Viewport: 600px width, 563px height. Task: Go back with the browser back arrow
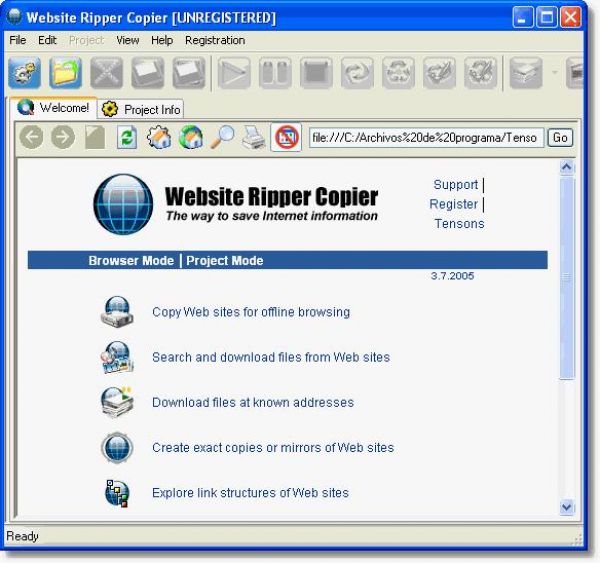[31, 137]
